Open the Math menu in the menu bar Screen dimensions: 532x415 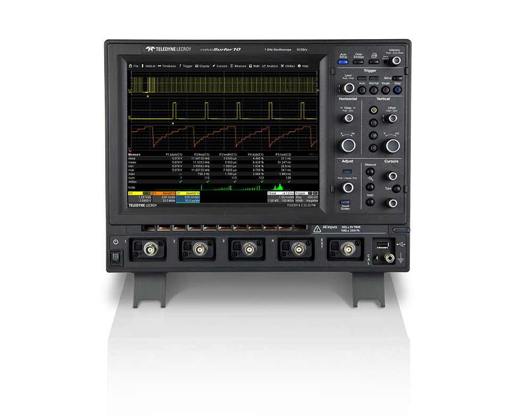coord(254,66)
